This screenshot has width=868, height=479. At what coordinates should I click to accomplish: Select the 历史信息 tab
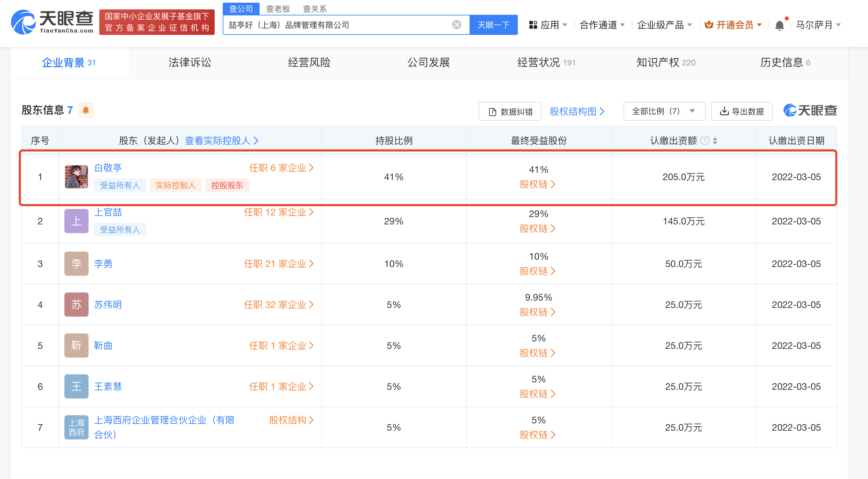click(785, 63)
